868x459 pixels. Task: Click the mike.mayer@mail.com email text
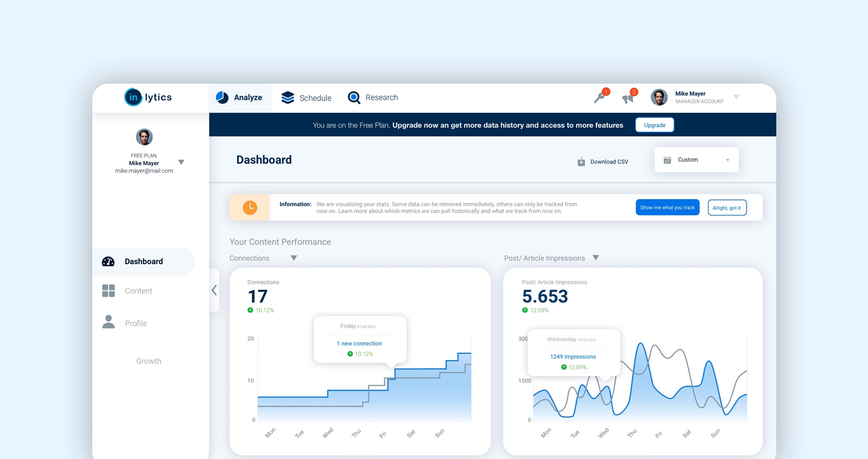click(x=144, y=171)
